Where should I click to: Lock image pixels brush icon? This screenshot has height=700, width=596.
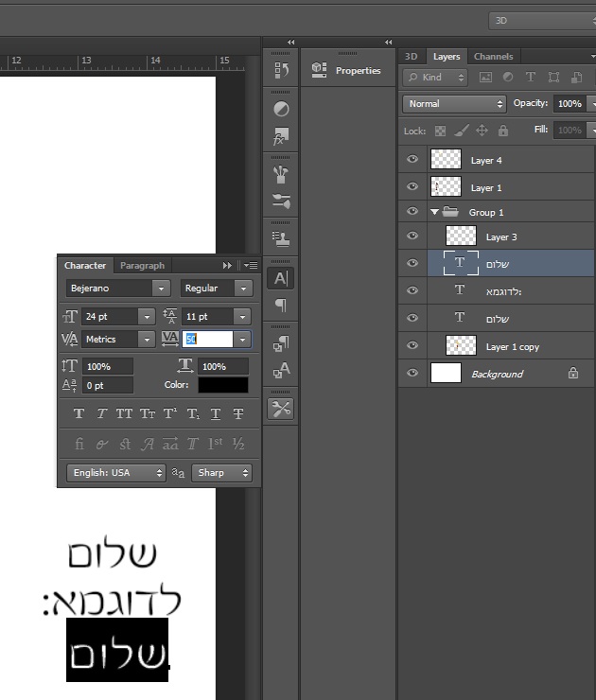point(461,131)
